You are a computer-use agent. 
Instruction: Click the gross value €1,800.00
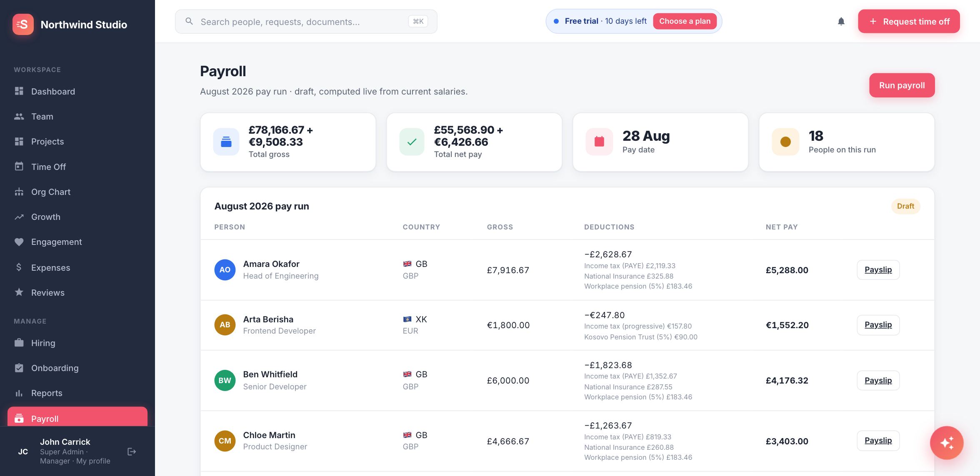[x=508, y=325]
